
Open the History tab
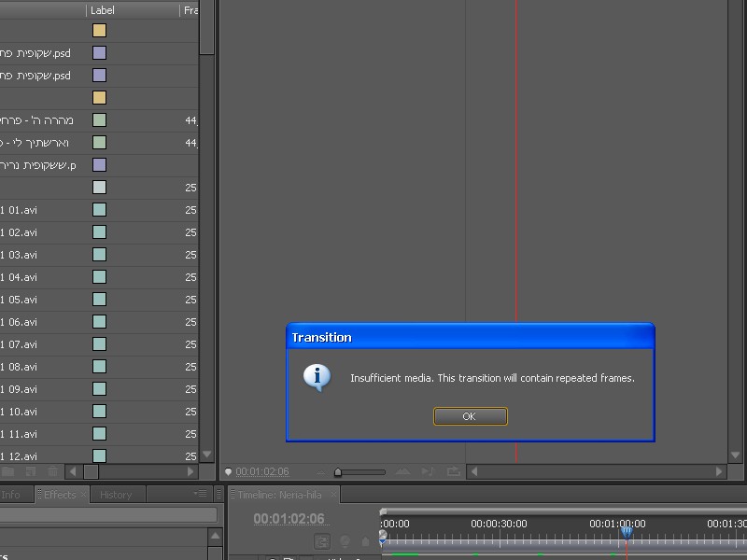[x=116, y=495]
